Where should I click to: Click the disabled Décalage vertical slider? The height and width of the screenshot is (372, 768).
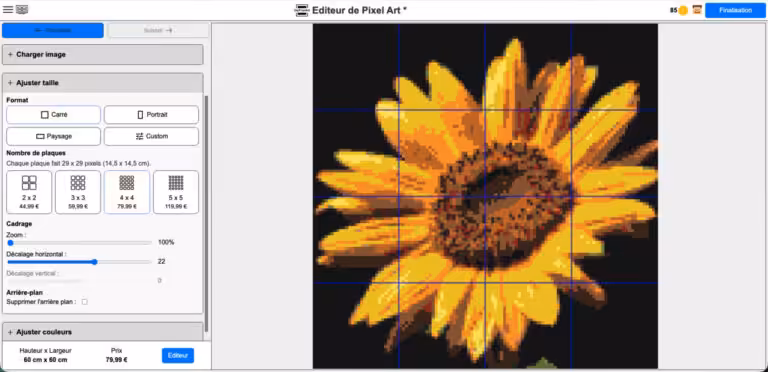click(79, 281)
